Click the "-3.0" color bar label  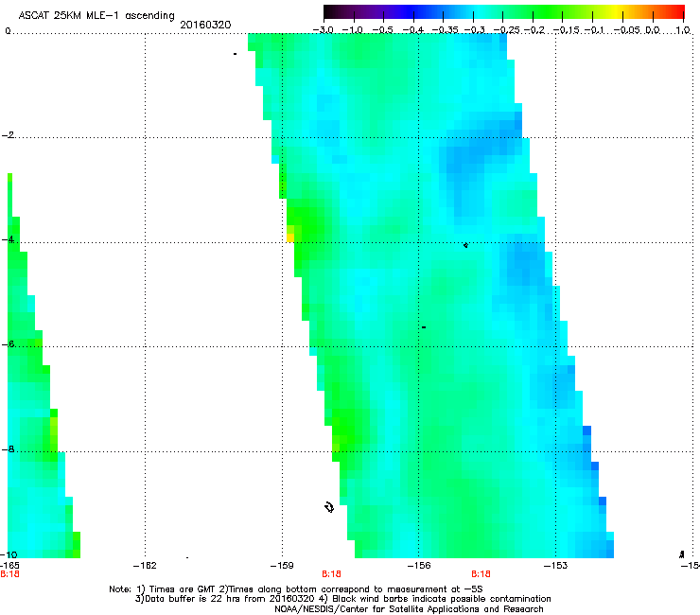point(323,30)
